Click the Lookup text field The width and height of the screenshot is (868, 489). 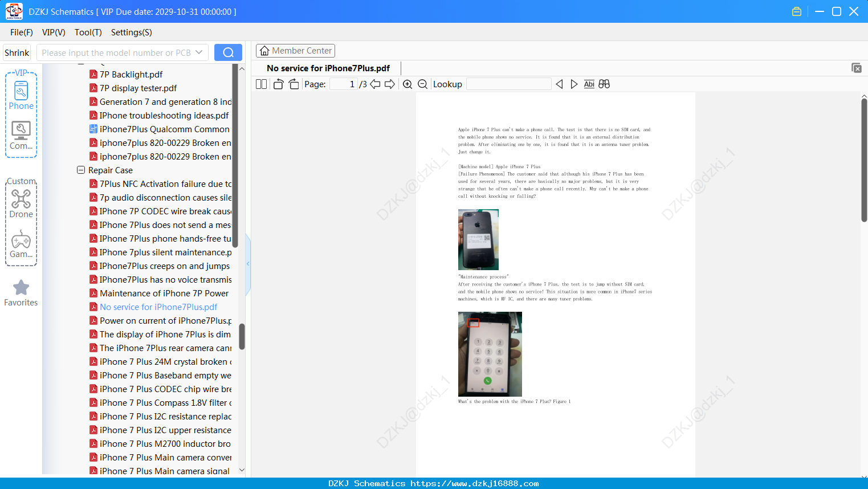tap(509, 84)
